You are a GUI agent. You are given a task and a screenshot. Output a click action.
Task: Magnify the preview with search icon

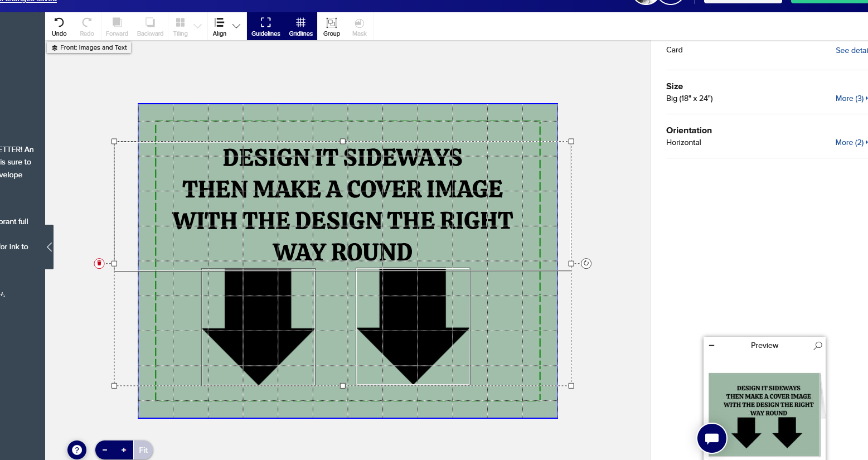(817, 346)
